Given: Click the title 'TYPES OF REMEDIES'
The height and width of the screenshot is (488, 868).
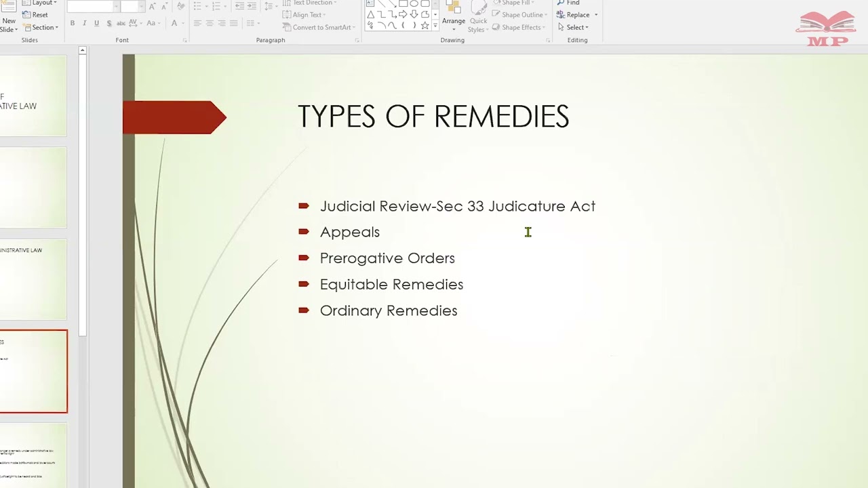Looking at the screenshot, I should tap(433, 117).
